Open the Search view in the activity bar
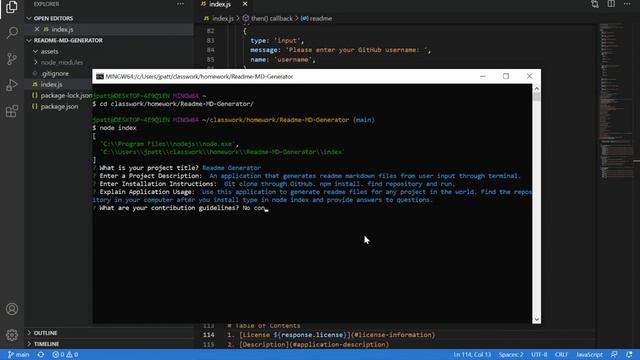This screenshot has height=360, width=640. (x=12, y=33)
